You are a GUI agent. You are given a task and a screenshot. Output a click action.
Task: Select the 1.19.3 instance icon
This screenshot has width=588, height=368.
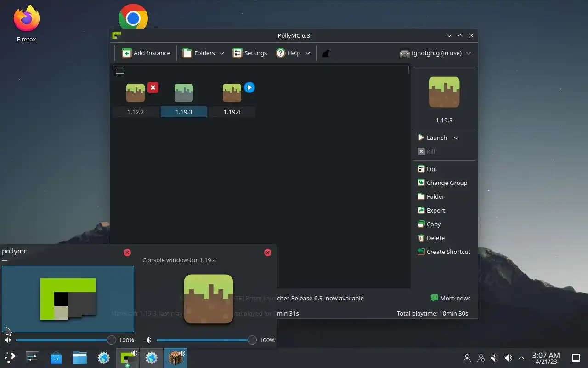[184, 93]
